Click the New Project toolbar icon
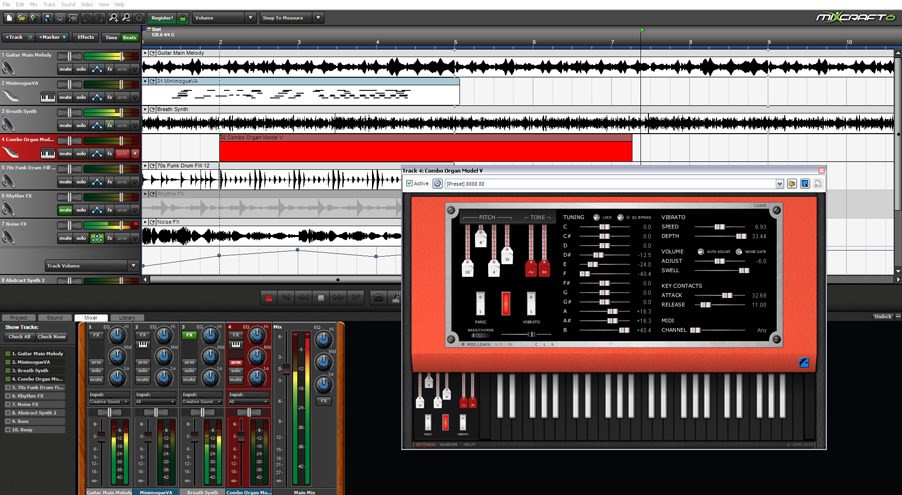 click(x=9, y=18)
